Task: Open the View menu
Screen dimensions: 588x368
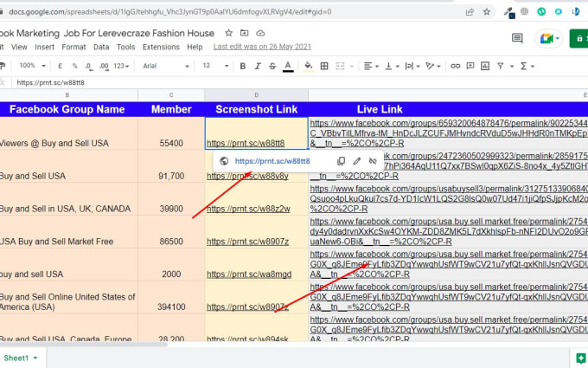Action: point(19,47)
